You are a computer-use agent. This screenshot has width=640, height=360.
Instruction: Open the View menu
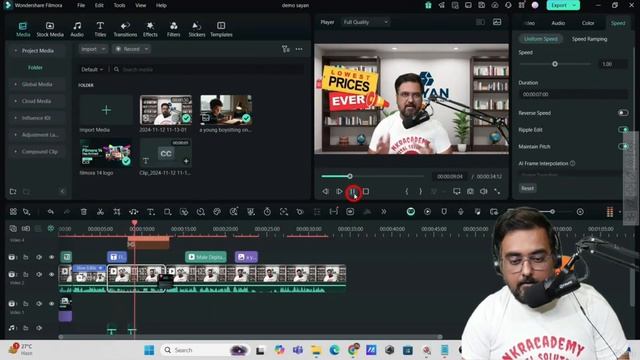tap(140, 5)
